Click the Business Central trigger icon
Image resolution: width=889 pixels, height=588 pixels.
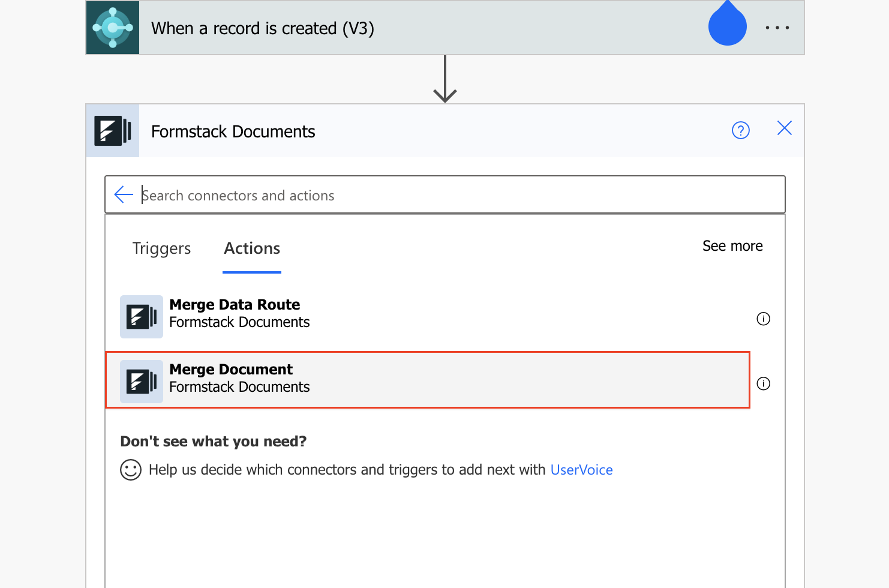tap(113, 28)
